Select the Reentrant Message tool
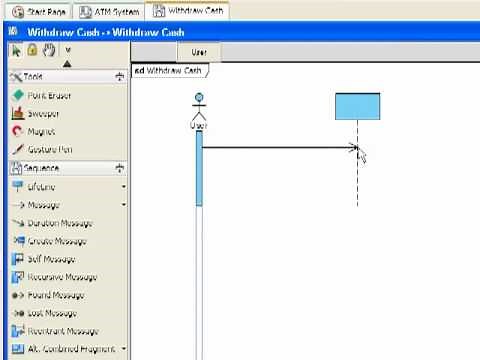This screenshot has height=360, width=480. [55, 331]
